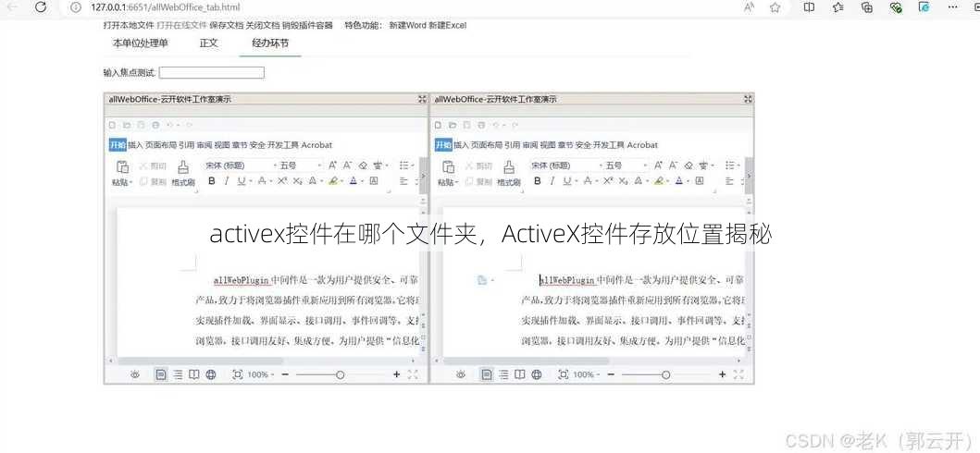This screenshot has width=980, height=453.
Task: Click zoom in plus in left editor
Action: coord(396,374)
